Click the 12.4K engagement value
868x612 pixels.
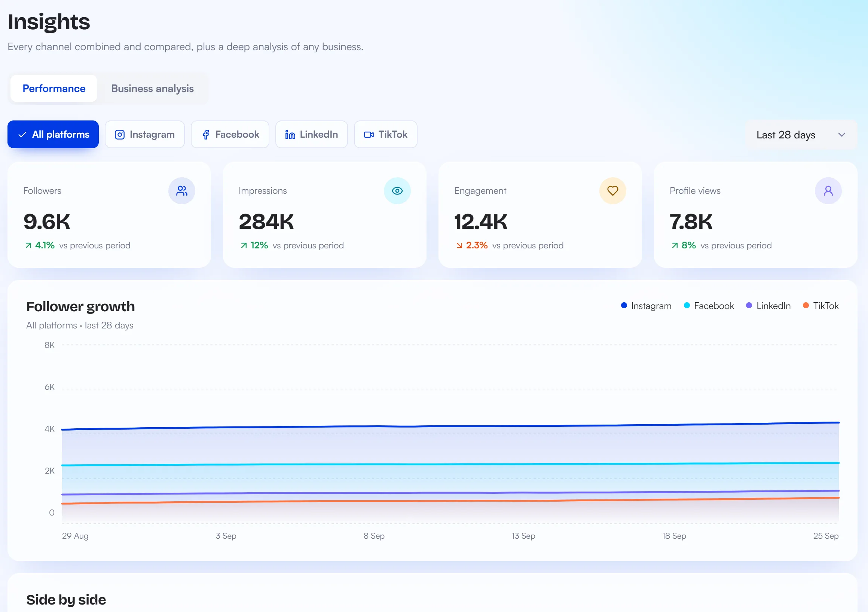point(480,221)
